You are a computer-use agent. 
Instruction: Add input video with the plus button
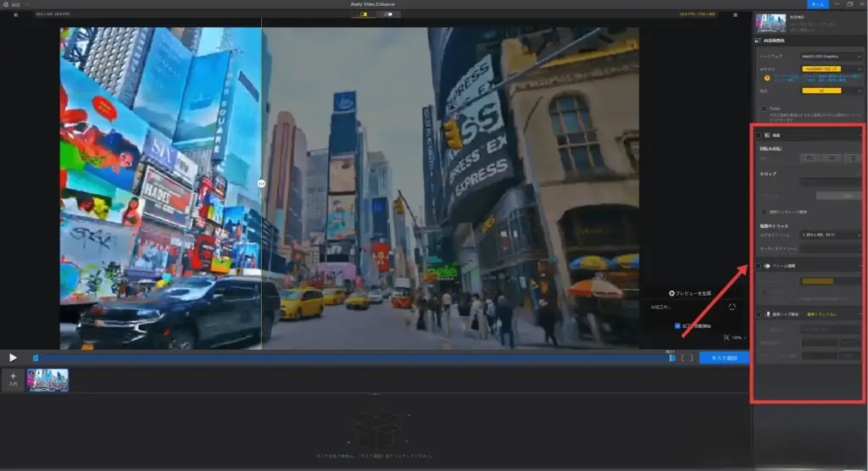13,380
